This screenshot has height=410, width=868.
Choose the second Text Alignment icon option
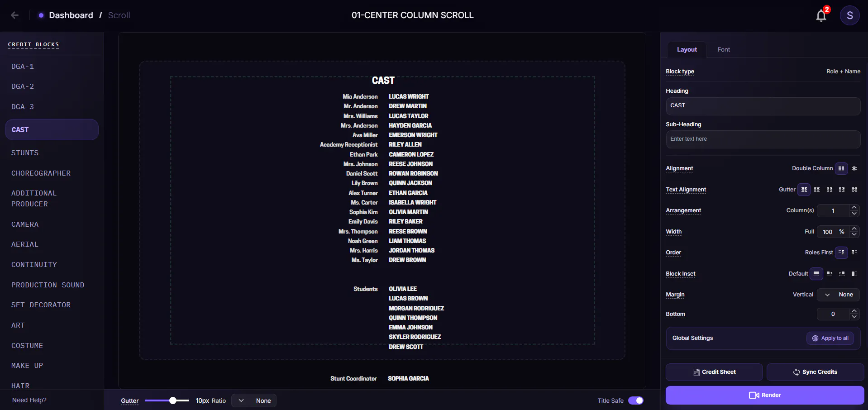click(x=817, y=190)
